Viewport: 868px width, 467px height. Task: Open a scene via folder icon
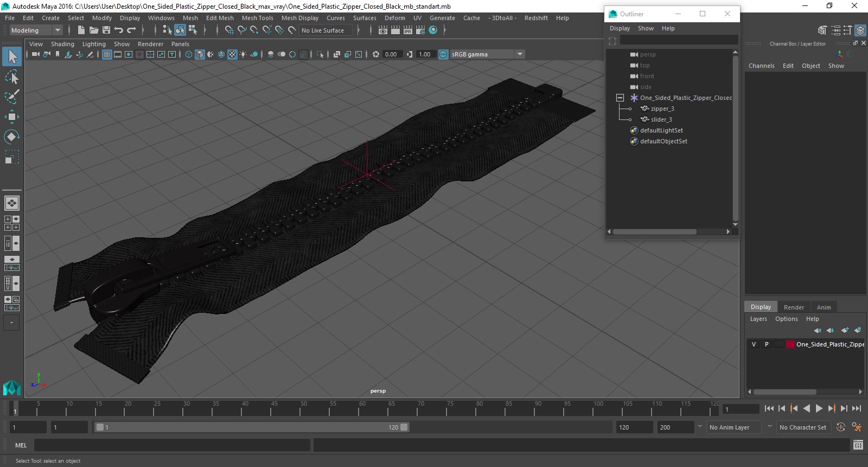(94, 30)
